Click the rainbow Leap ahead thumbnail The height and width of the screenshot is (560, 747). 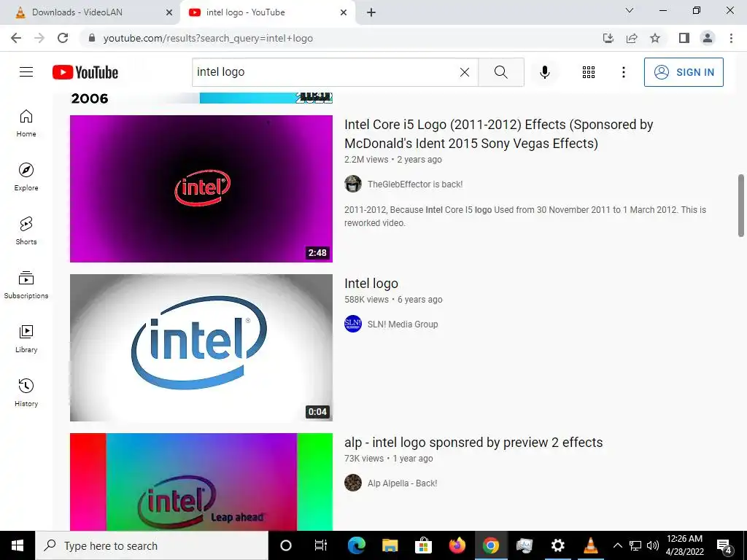point(201,482)
